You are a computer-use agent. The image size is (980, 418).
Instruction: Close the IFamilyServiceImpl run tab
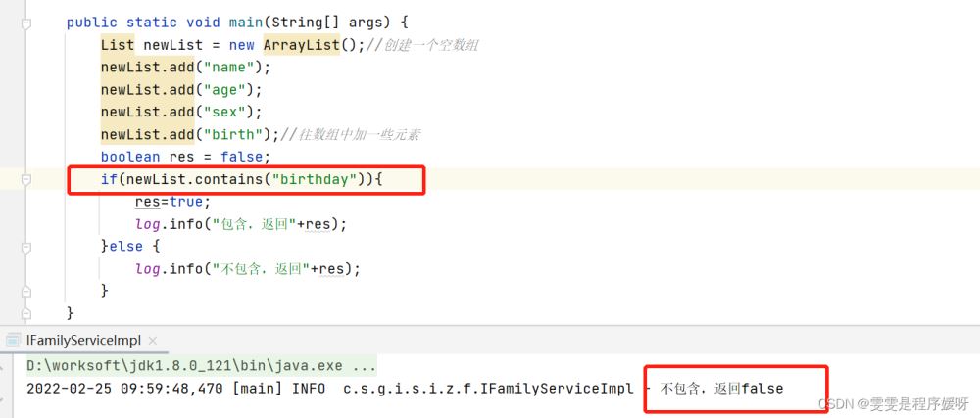tap(154, 340)
